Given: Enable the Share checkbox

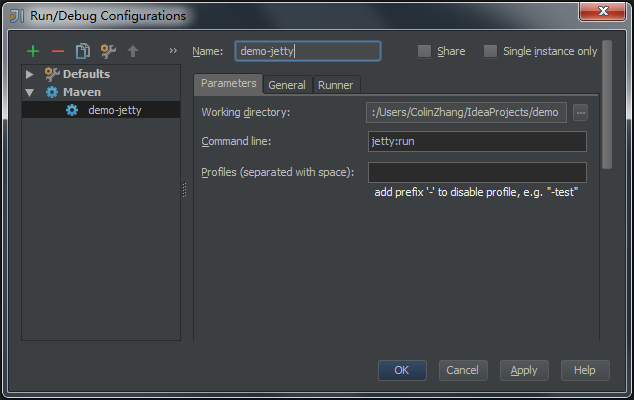Looking at the screenshot, I should tap(425, 51).
